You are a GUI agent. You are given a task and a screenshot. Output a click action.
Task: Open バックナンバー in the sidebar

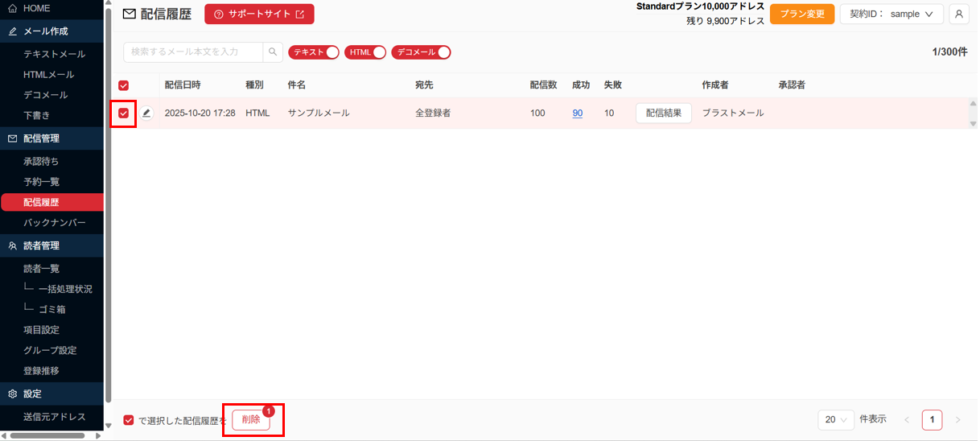[x=54, y=222]
